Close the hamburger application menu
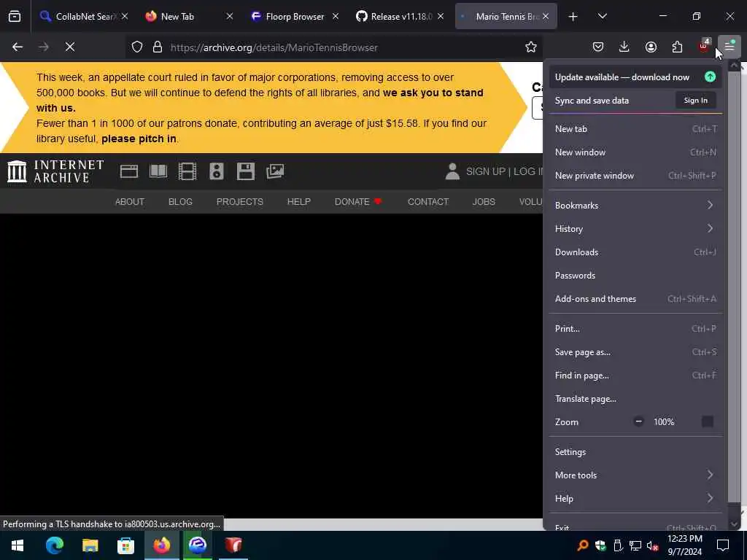 click(x=729, y=46)
